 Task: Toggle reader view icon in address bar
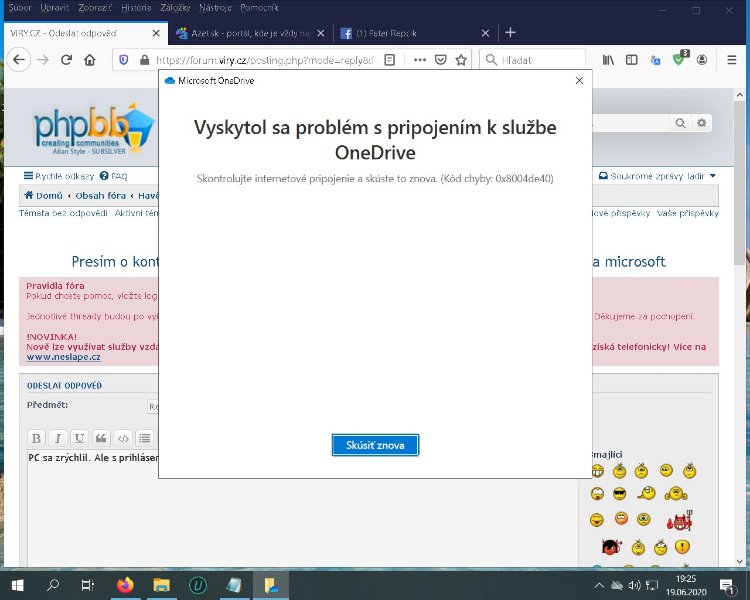point(390,60)
